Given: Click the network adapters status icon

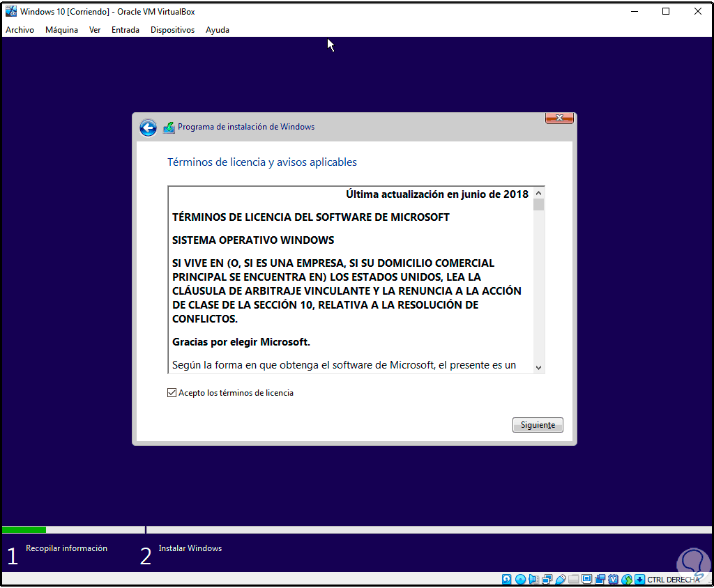Looking at the screenshot, I should [x=547, y=580].
